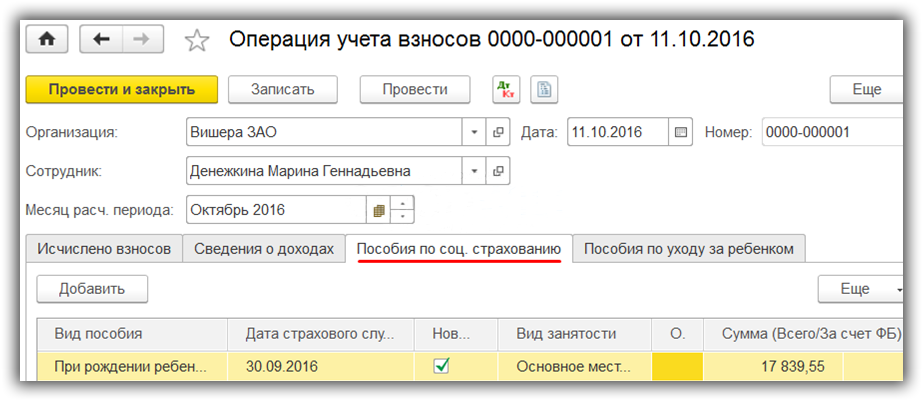Image resolution: width=923 pixels, height=401 pixels.
Task: Select Пособия по соц. страхованию tab
Action: click(459, 249)
